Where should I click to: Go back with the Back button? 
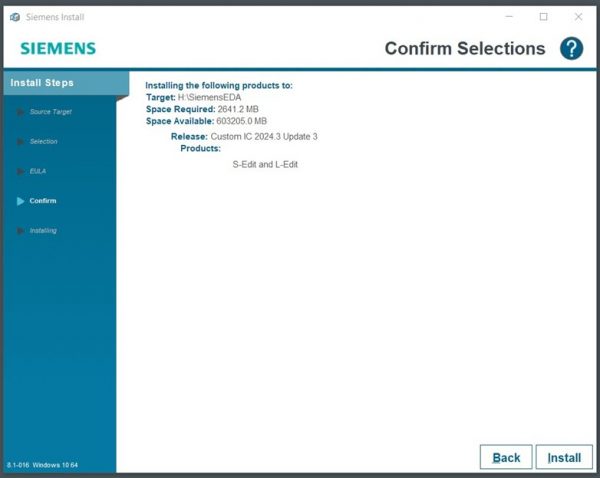[x=506, y=457]
